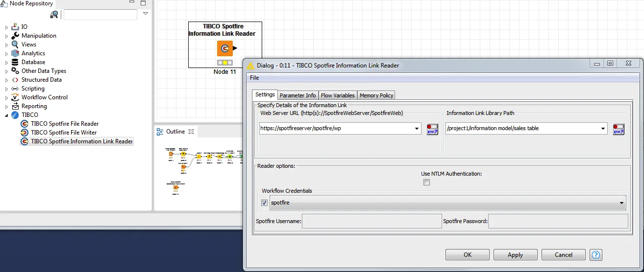Expand the Database tree node
Screen dimensions: 644x272
[x=6, y=63]
